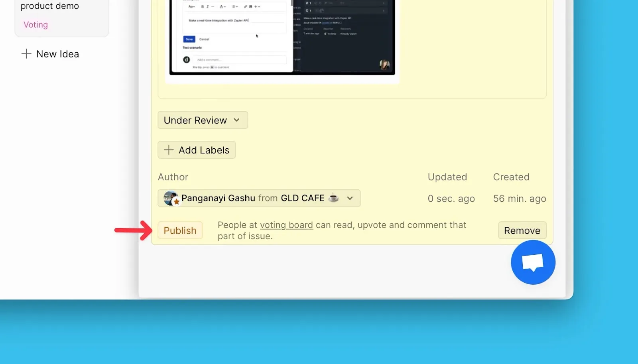This screenshot has height=364, width=638.
Task: Select the Voting label in sidebar card
Action: pos(35,25)
